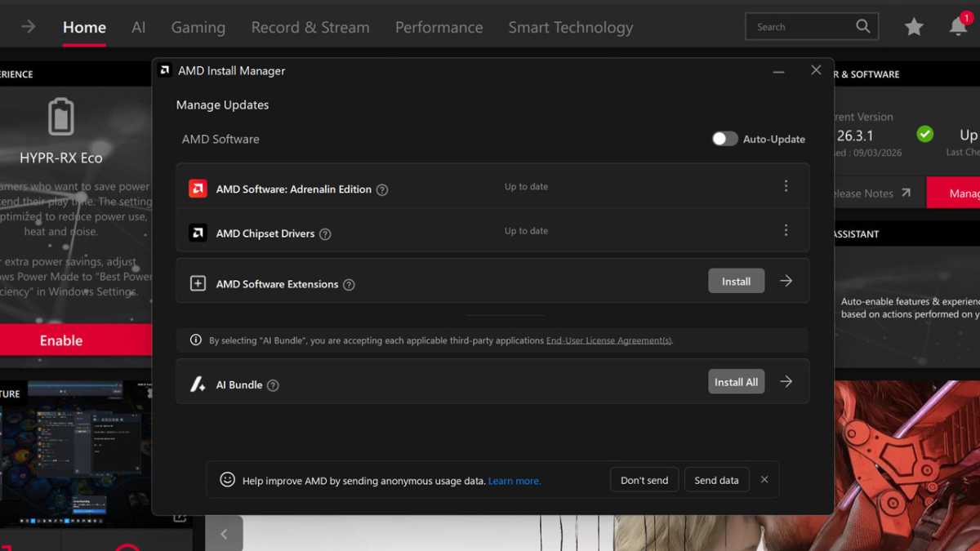The height and width of the screenshot is (551, 980).
Task: Click the smiley icon in the feedback bar
Action: [x=228, y=480]
